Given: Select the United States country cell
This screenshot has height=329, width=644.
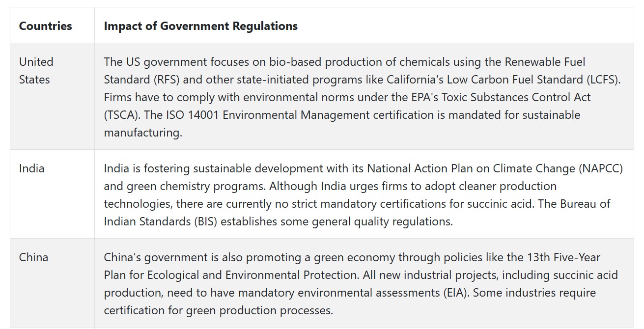Looking at the screenshot, I should [52, 96].
